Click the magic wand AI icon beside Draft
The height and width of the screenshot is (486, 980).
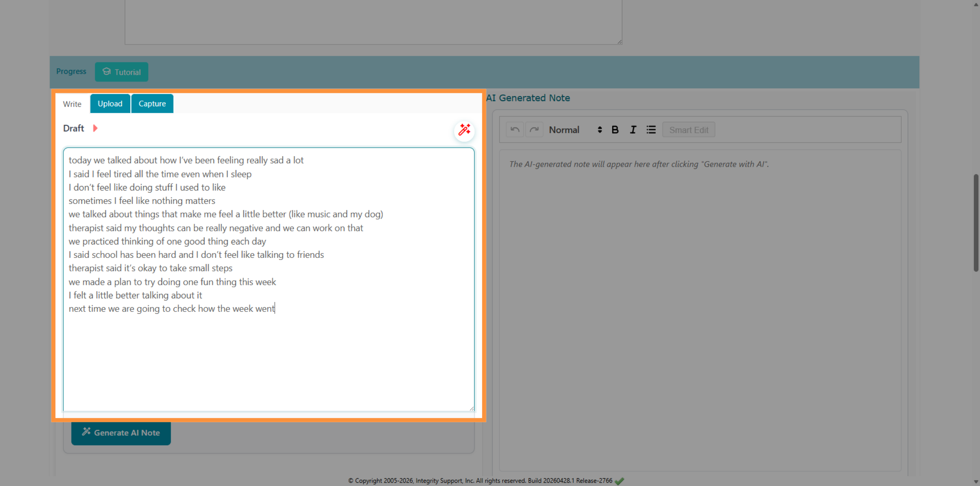(x=464, y=130)
